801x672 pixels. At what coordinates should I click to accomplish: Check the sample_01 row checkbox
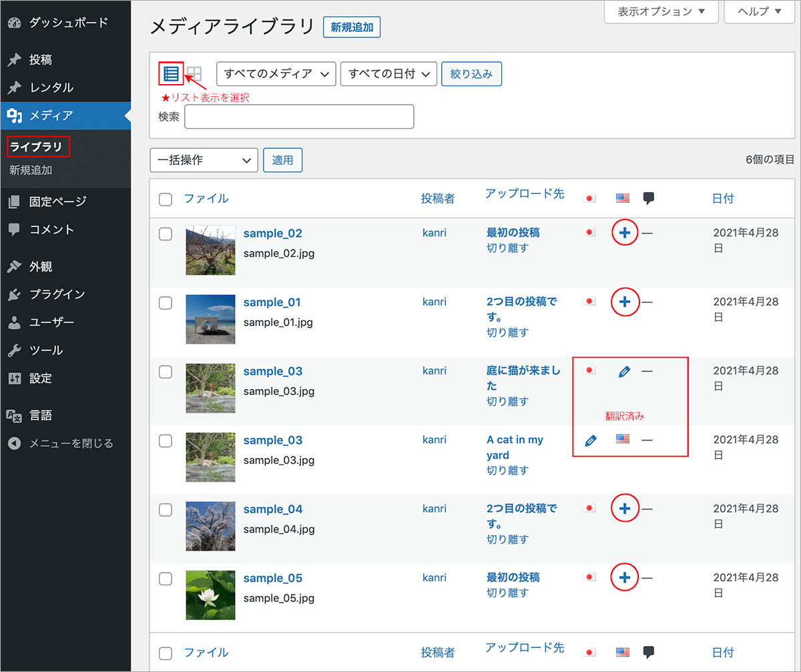pos(166,302)
